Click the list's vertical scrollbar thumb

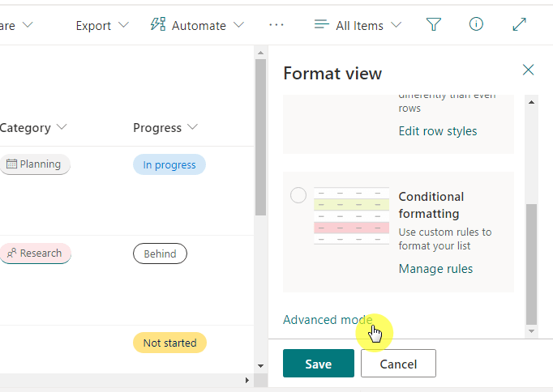[x=260, y=138]
